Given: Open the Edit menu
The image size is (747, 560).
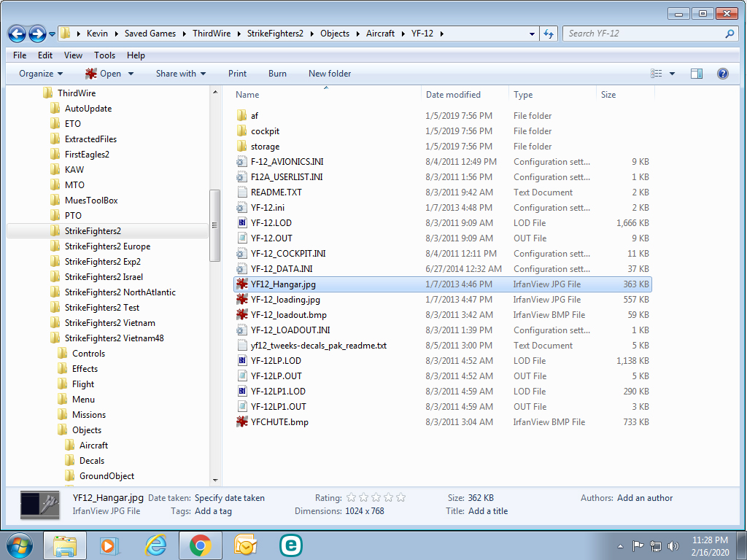Looking at the screenshot, I should click(44, 55).
